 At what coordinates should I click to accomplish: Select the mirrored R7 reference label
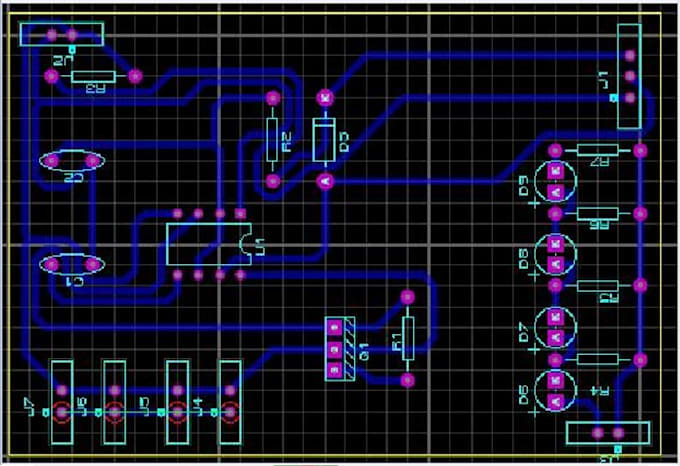(600, 163)
